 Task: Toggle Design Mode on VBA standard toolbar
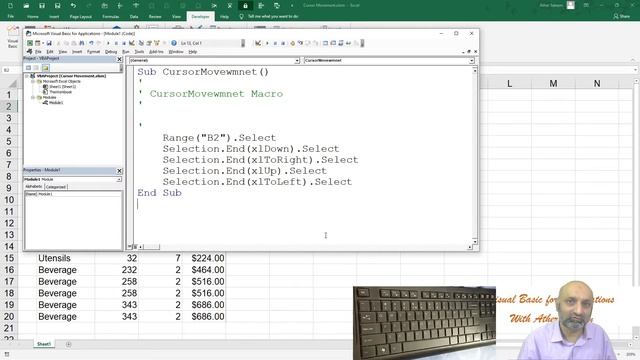(131, 43)
